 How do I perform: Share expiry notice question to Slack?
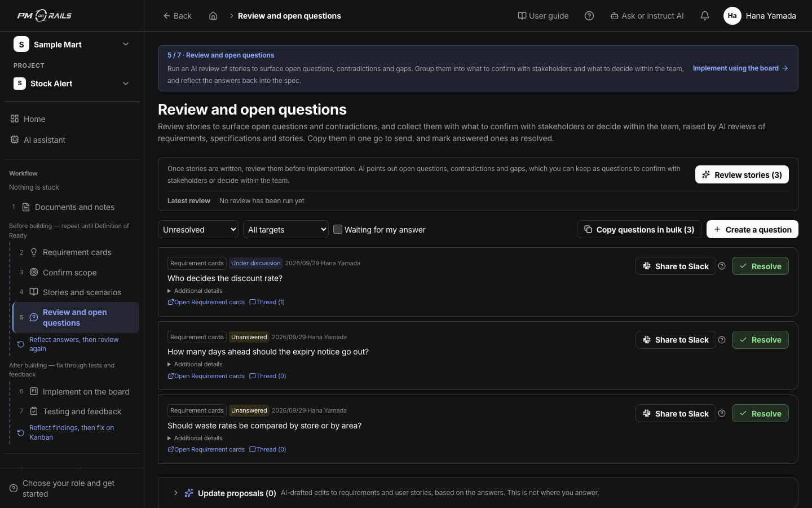[x=676, y=340]
